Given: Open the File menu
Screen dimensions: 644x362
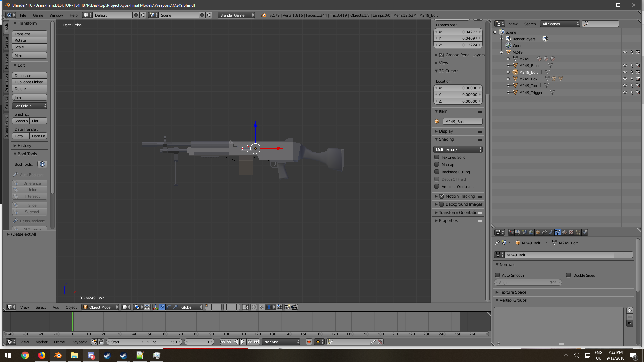Looking at the screenshot, I should point(23,15).
